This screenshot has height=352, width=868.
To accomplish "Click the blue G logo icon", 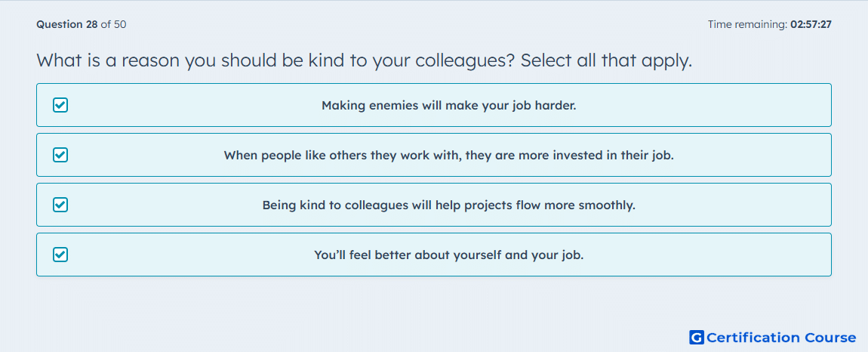I will (697, 338).
